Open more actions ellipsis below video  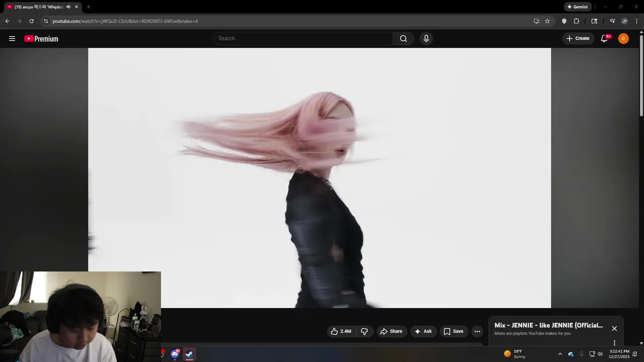click(x=477, y=331)
